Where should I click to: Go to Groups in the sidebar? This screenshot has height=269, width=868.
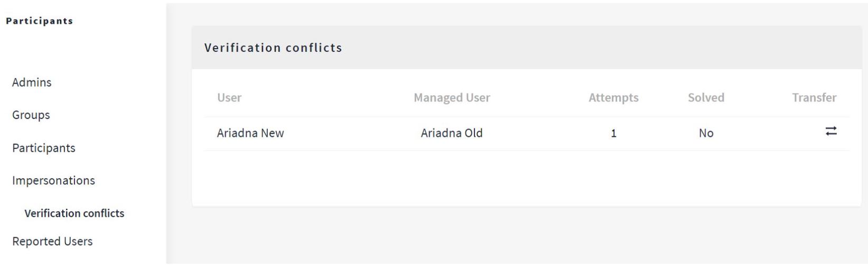coord(31,115)
